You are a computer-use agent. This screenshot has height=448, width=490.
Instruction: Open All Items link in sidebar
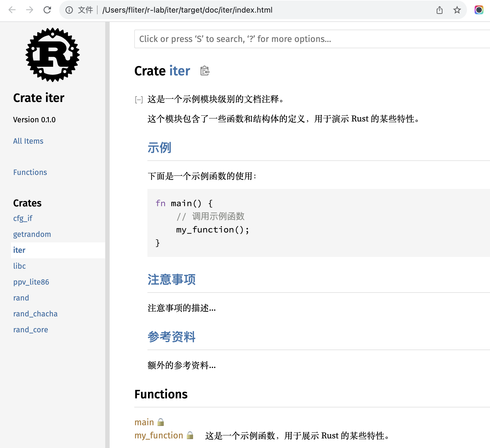point(28,141)
